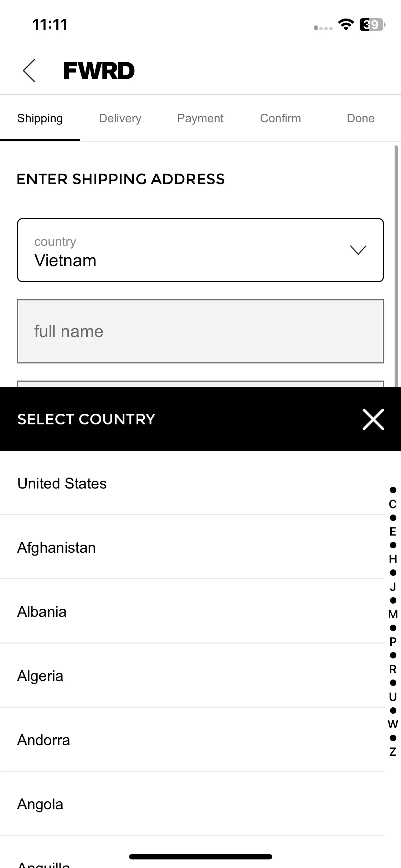The width and height of the screenshot is (401, 868).
Task: Pick Albania from the list
Action: pos(192,611)
